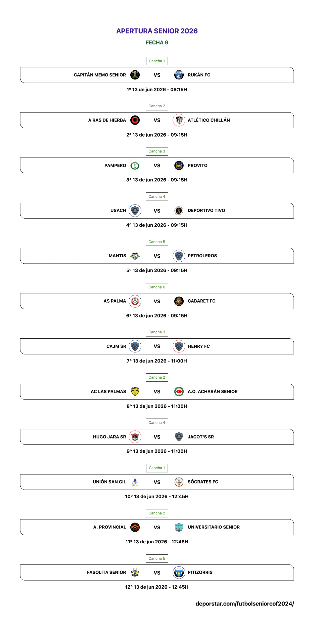Open the USACH vs Deportivo Tivo match row
The width and height of the screenshot is (314, 644).
pyautogui.click(x=157, y=211)
